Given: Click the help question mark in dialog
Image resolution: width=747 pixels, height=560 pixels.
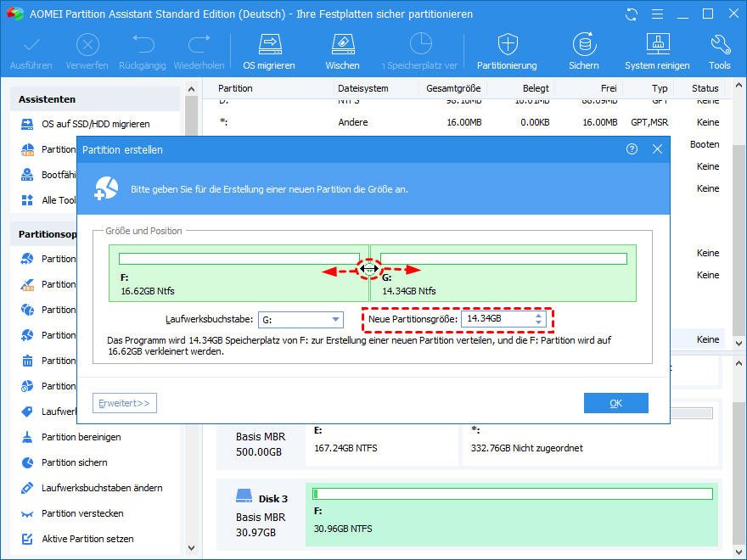Looking at the screenshot, I should (x=632, y=149).
